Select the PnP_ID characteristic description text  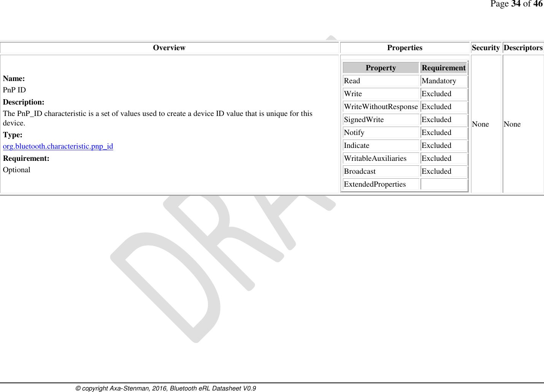click(158, 118)
